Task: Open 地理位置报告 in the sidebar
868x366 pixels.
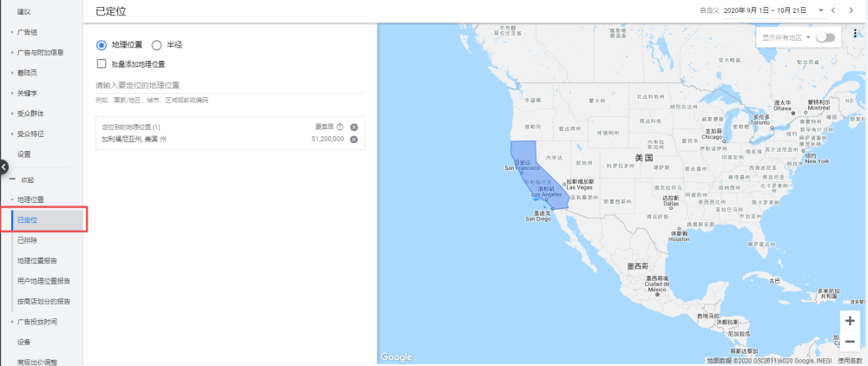Action: pos(39,260)
